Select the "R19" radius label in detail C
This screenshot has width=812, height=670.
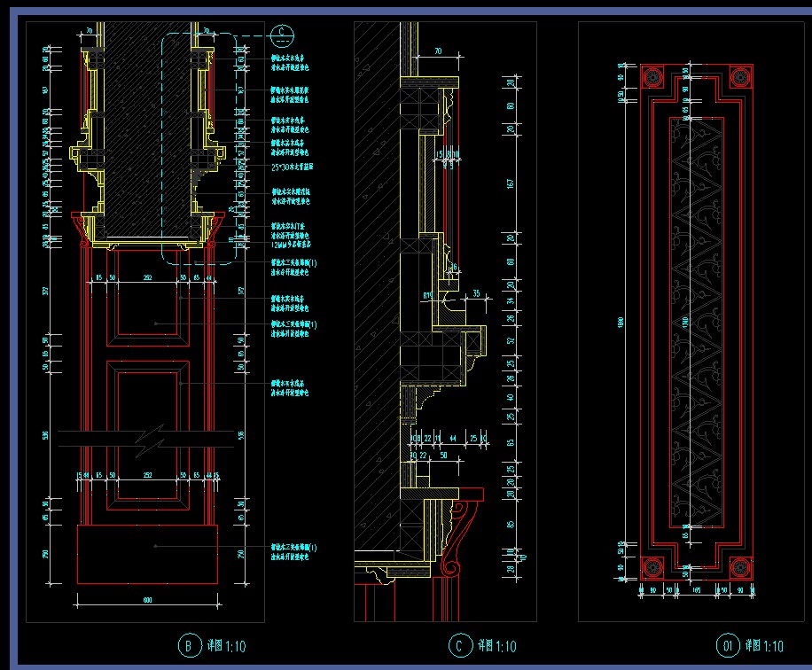coord(428,296)
